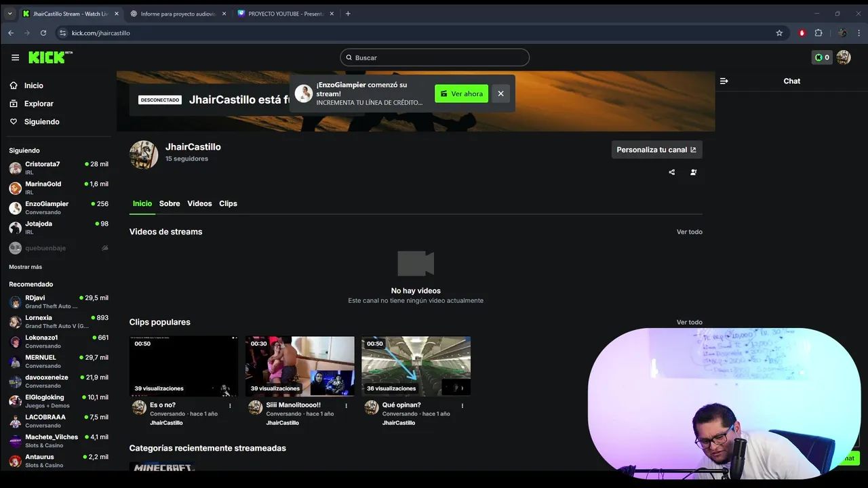The width and height of the screenshot is (868, 488).
Task: Open MarinaGold channel in sidebar
Action: (58, 188)
